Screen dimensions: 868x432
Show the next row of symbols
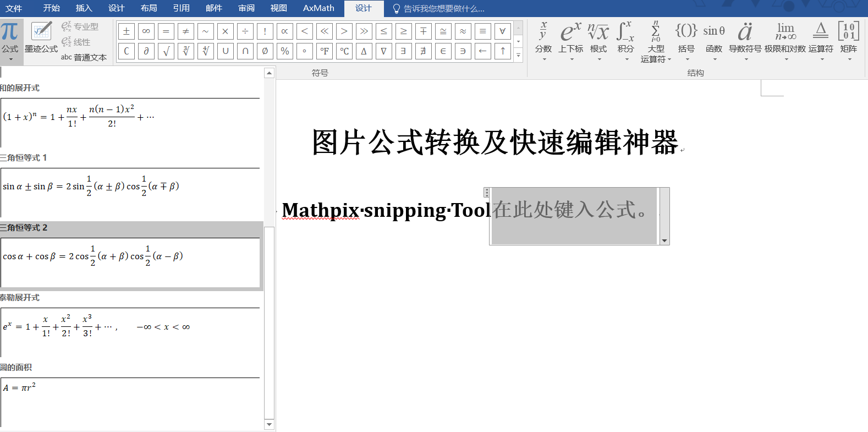(x=518, y=42)
